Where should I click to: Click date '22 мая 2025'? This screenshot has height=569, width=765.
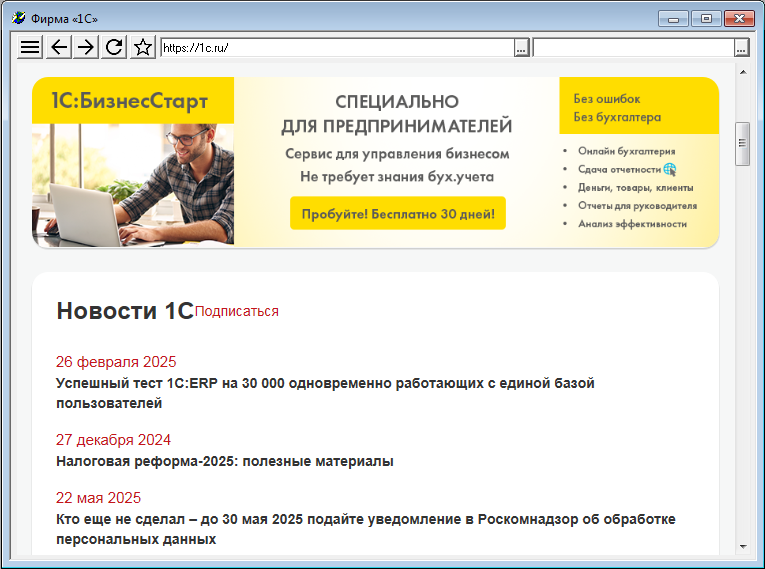pyautogui.click(x=98, y=498)
